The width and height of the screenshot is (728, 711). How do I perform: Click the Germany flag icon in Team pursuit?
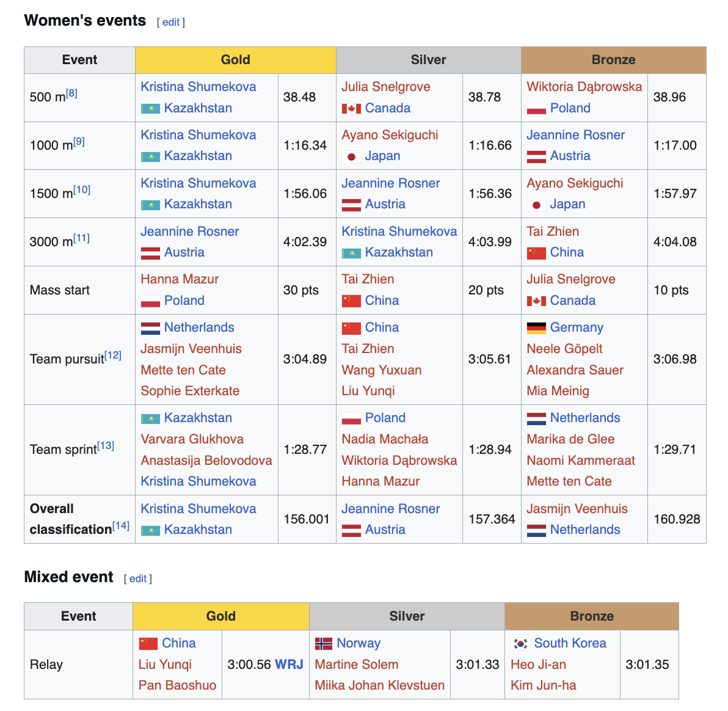(536, 328)
